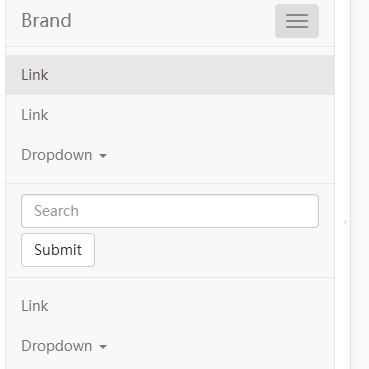This screenshot has width=369, height=369.
Task: Click the Search placeholder text in the box
Action: tap(56, 211)
